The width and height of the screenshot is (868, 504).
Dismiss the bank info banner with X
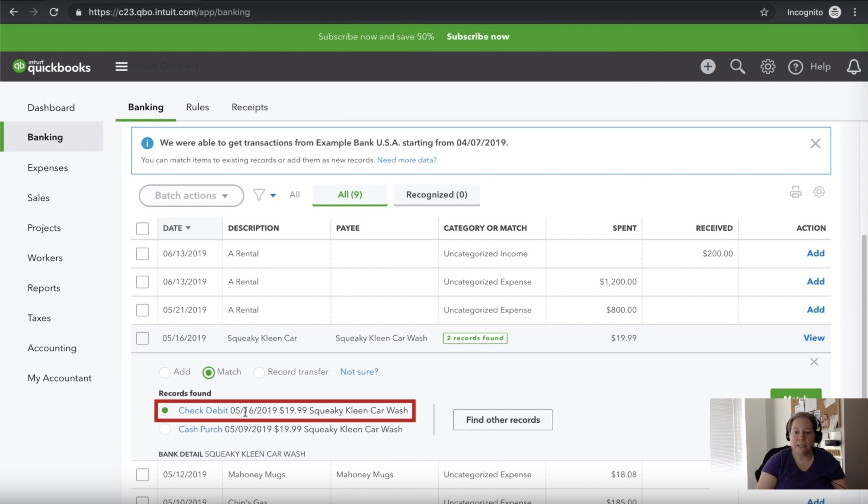pyautogui.click(x=815, y=144)
